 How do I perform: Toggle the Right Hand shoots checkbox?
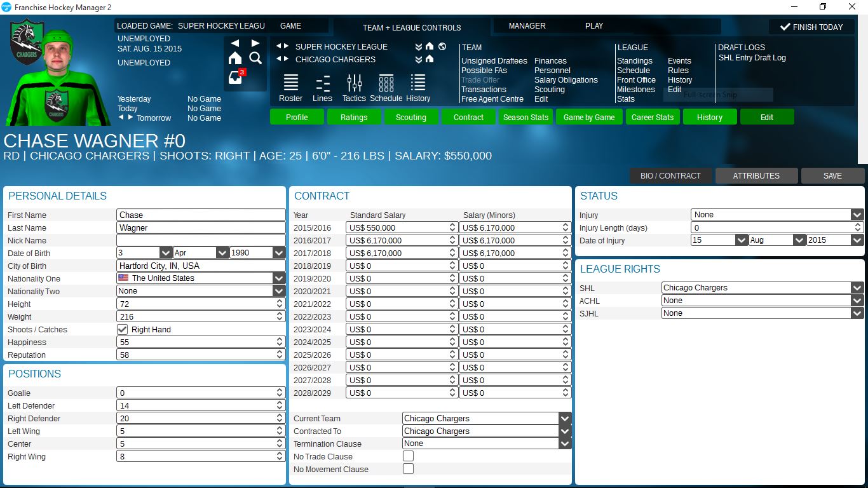tap(123, 329)
